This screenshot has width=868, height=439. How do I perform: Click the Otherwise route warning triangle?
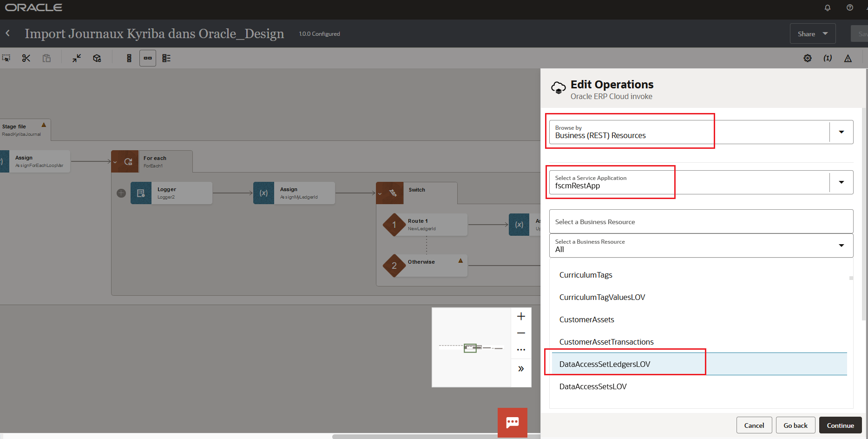[460, 260]
